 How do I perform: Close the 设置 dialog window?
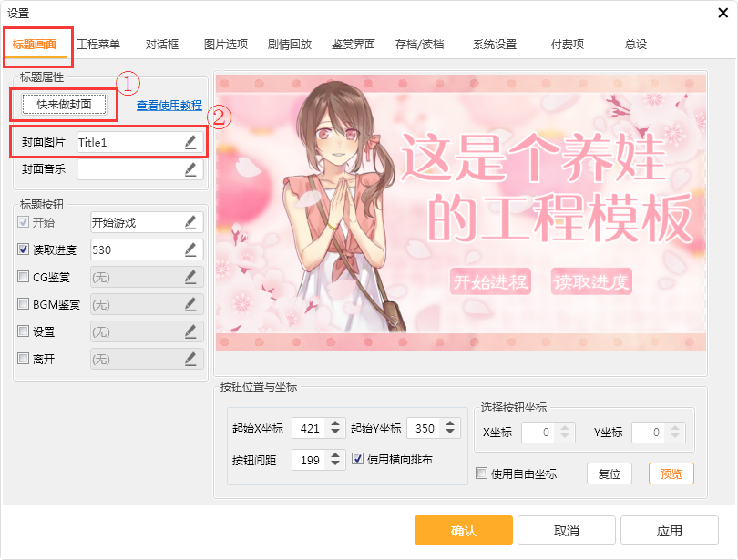point(723,13)
